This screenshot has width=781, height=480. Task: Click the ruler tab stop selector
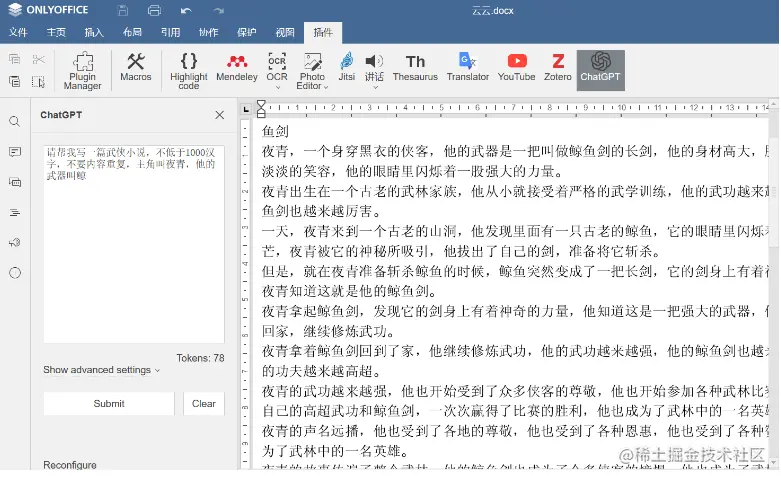pyautogui.click(x=246, y=109)
